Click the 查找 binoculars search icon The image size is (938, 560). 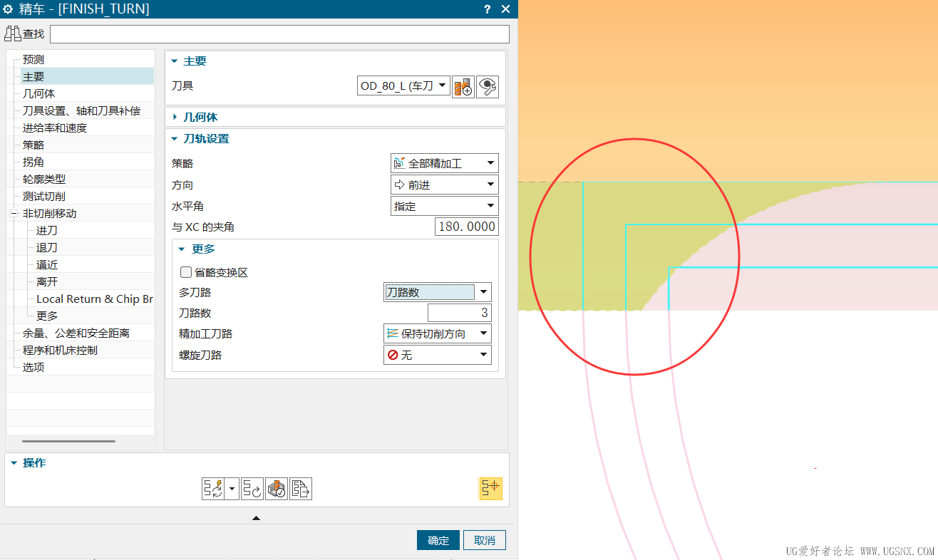point(13,33)
